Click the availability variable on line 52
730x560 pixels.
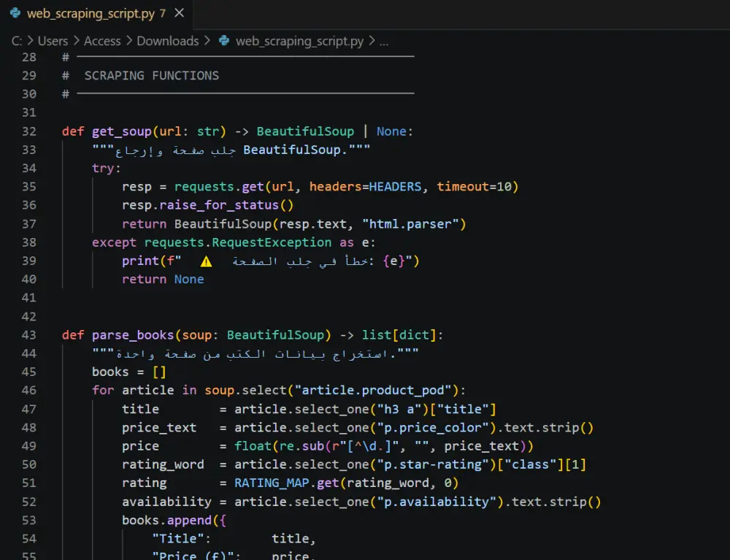click(166, 502)
